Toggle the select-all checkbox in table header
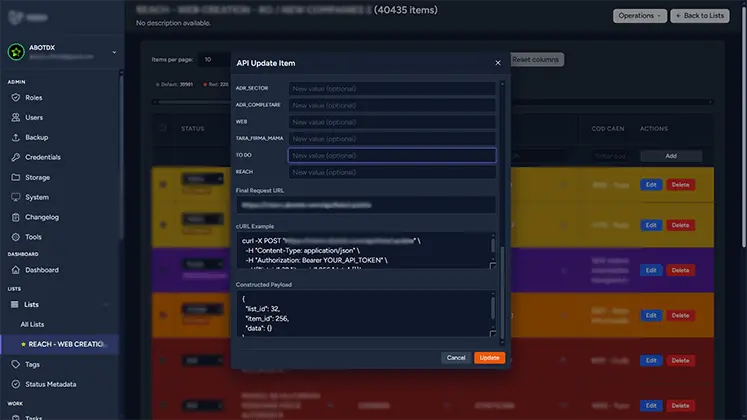 (x=163, y=128)
